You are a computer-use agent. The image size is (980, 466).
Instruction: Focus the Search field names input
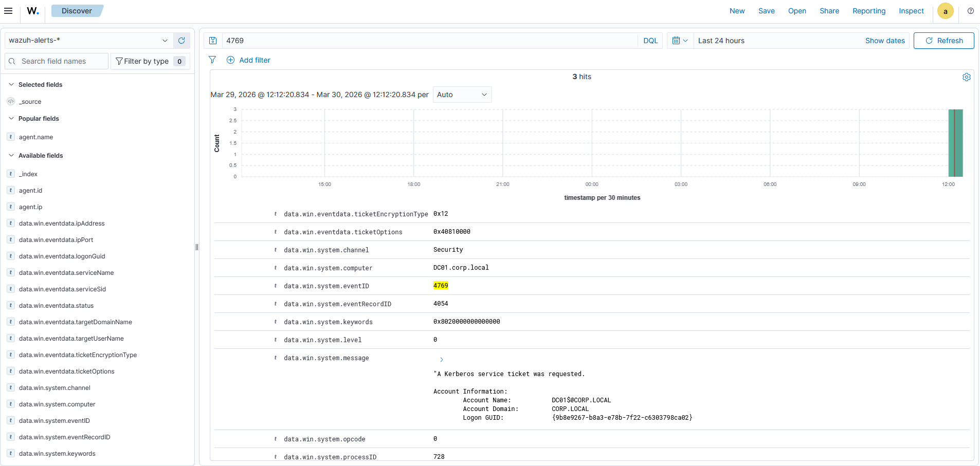pyautogui.click(x=57, y=61)
